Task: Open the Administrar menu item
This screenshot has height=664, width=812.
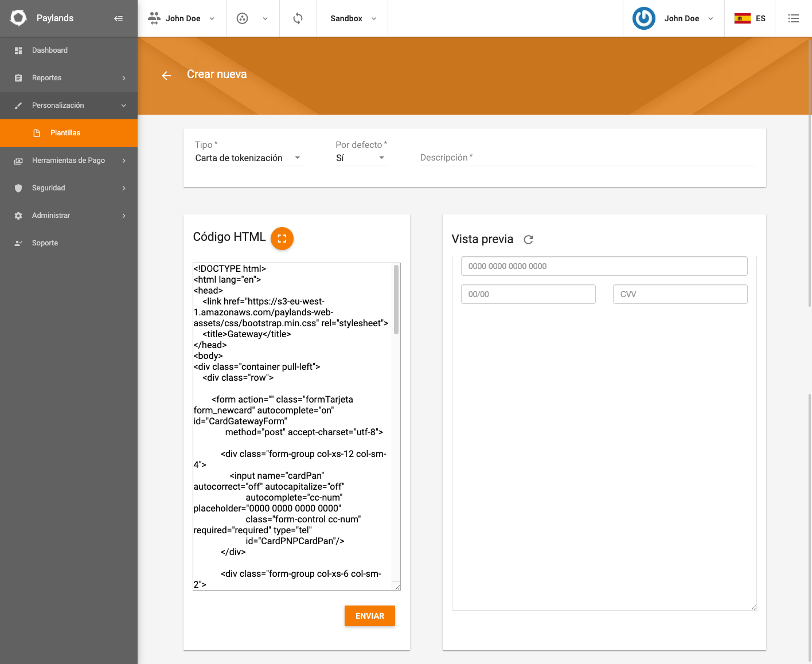Action: coord(69,216)
